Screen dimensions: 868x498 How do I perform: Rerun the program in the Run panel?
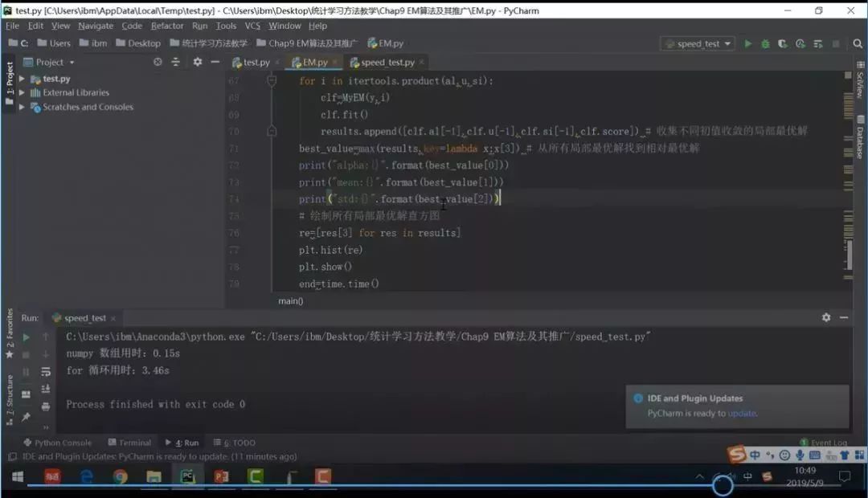26,337
